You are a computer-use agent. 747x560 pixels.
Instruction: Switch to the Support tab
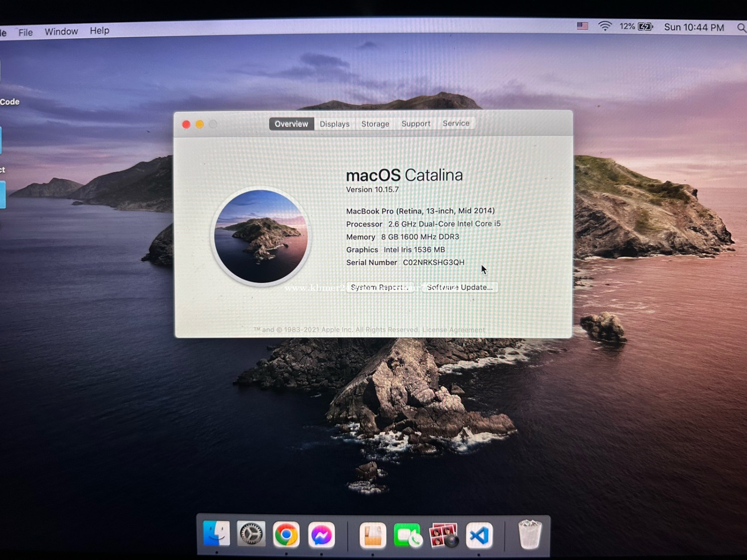(416, 123)
